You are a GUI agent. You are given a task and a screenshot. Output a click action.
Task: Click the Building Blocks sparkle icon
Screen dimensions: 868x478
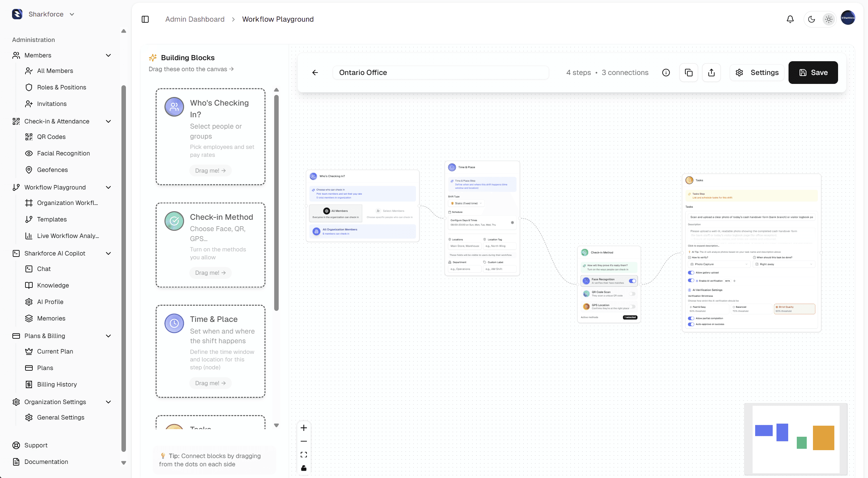tap(153, 57)
